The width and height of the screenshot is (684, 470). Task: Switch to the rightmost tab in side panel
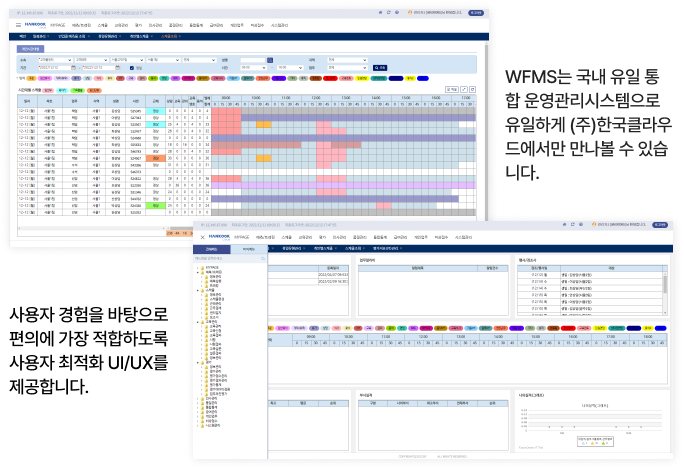point(248,248)
